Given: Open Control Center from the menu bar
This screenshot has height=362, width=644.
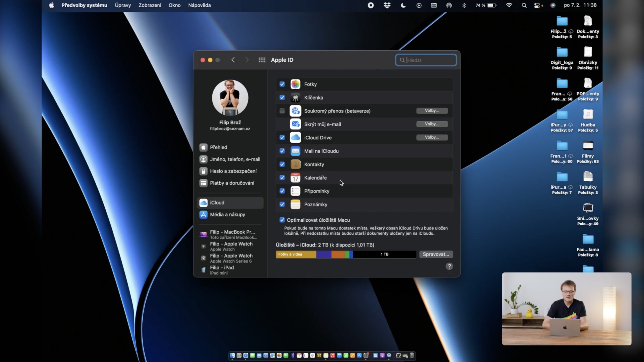Looking at the screenshot, I should (537, 5).
